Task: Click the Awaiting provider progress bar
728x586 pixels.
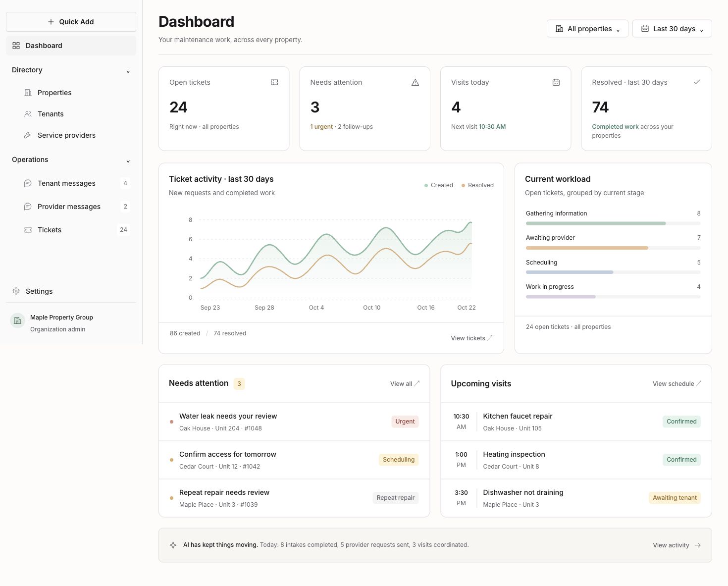Action: click(x=613, y=248)
